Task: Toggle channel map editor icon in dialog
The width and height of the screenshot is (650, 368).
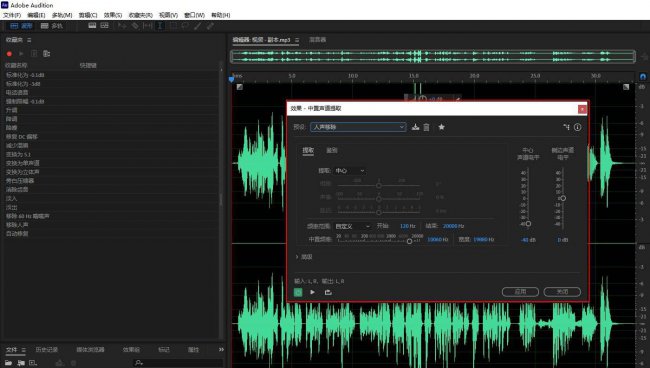Action: tap(566, 127)
